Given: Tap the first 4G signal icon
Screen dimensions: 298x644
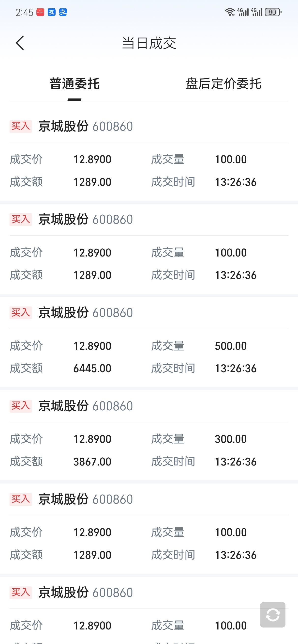Looking at the screenshot, I should pos(243,12).
